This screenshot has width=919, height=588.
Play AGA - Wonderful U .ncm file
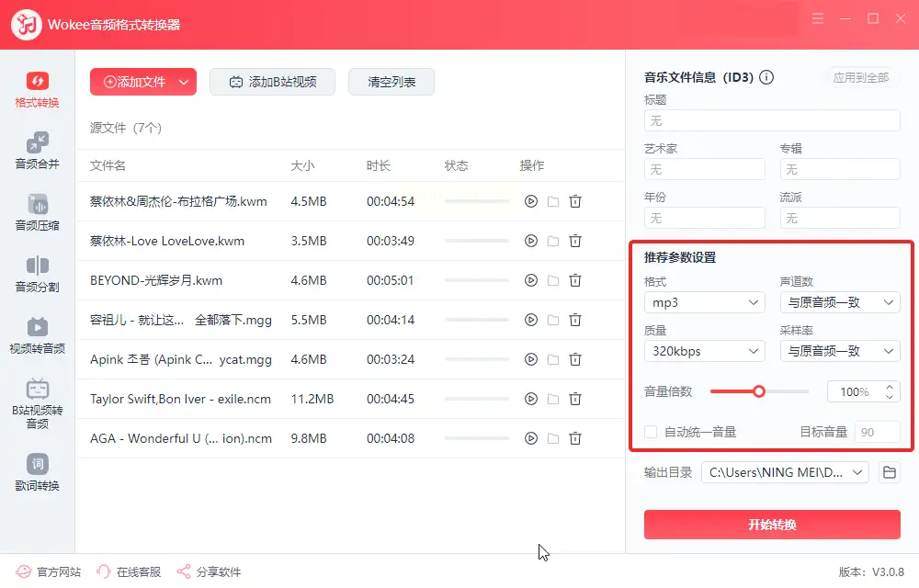531,438
